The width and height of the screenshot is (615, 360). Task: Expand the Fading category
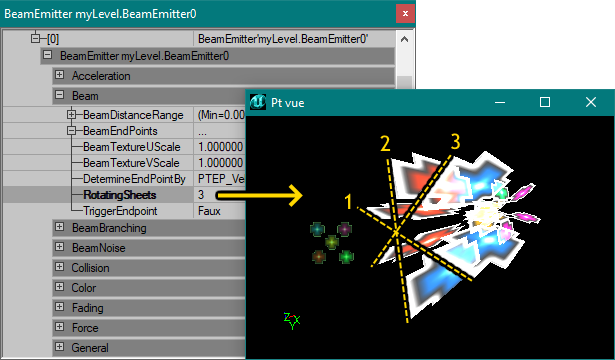59,307
